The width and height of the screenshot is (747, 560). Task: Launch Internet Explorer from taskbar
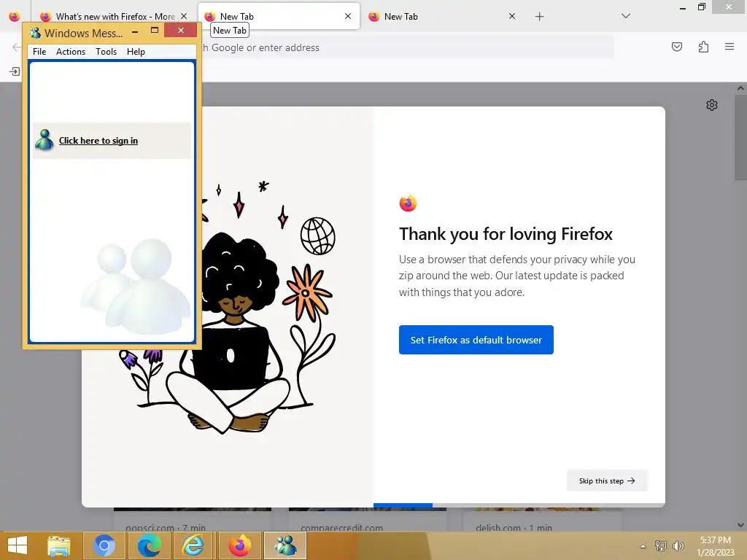(193, 545)
